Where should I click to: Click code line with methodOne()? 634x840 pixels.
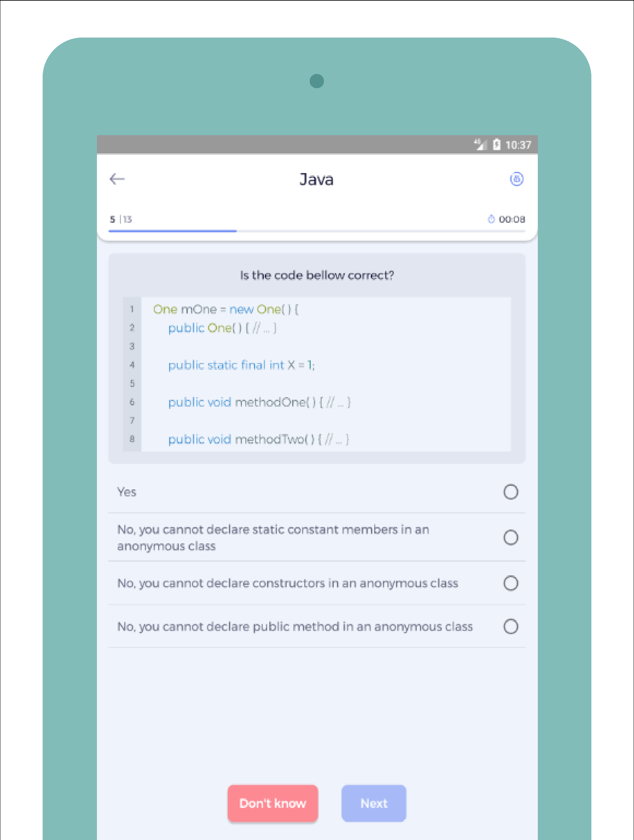[x=259, y=402]
